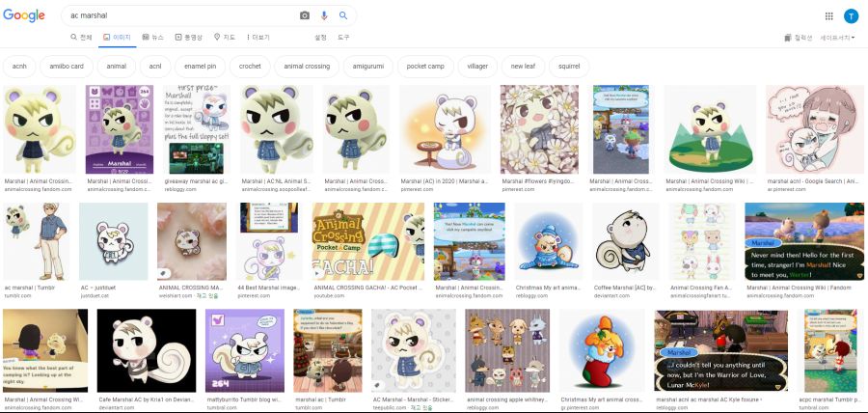The height and width of the screenshot is (413, 868).
Task: Open the teepublic AC Marshal sticker image
Action: click(x=414, y=350)
